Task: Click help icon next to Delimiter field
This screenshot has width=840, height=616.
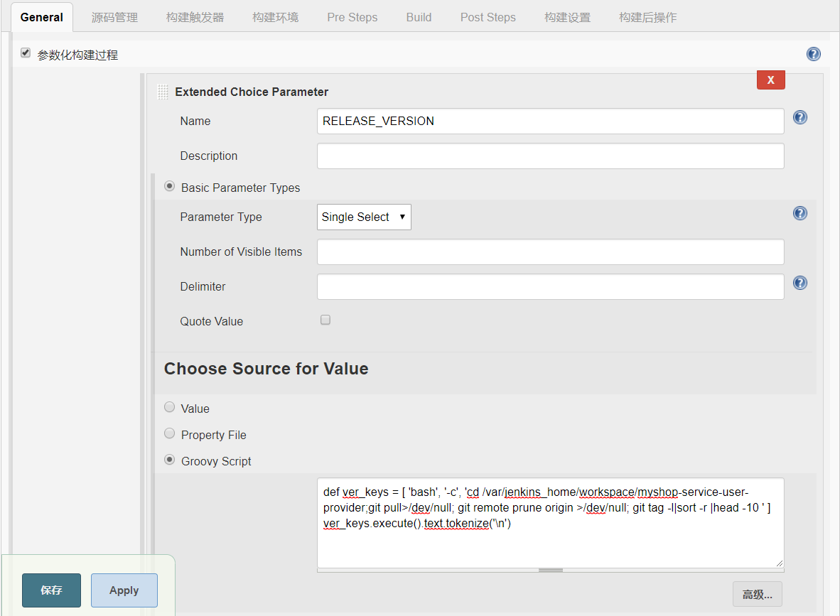Action: point(799,283)
